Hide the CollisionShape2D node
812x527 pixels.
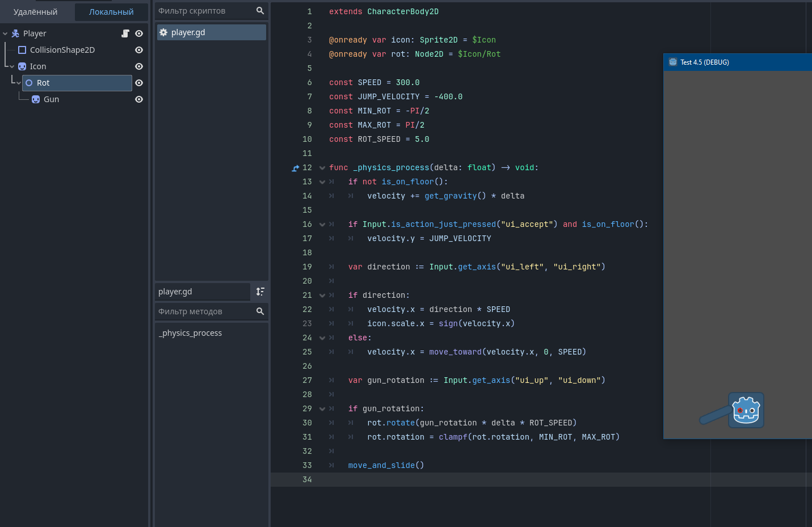(x=139, y=50)
